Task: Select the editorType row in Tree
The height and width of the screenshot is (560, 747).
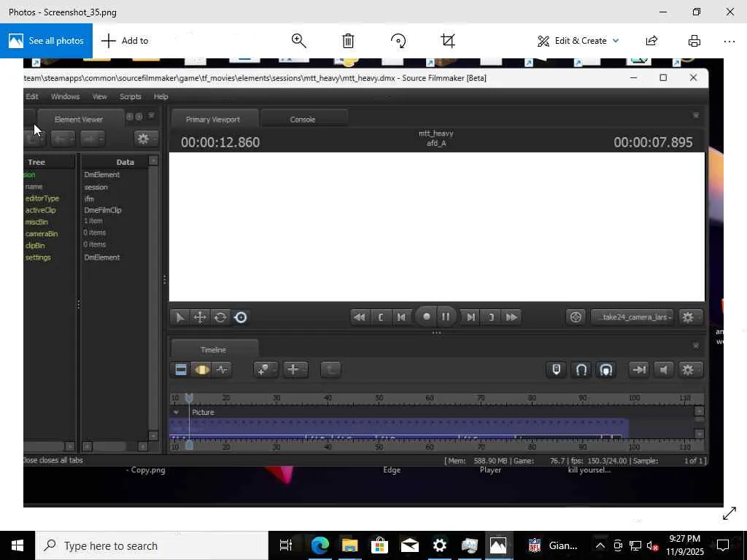Action: pyautogui.click(x=42, y=198)
